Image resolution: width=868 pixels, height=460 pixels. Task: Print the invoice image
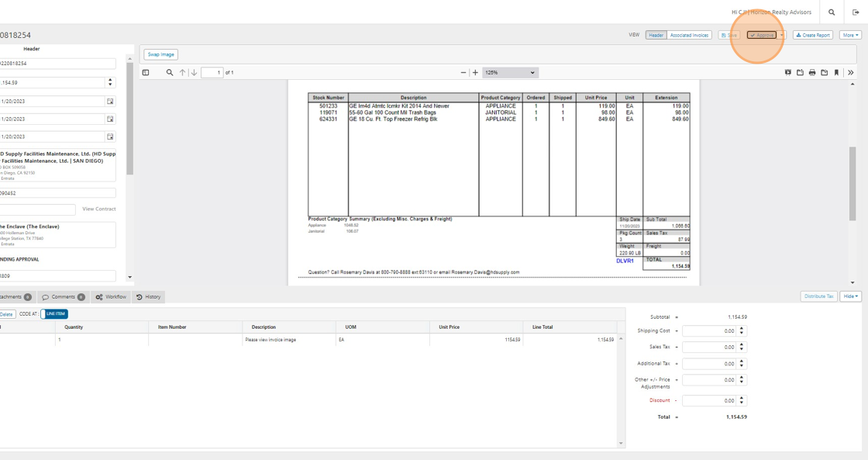812,73
